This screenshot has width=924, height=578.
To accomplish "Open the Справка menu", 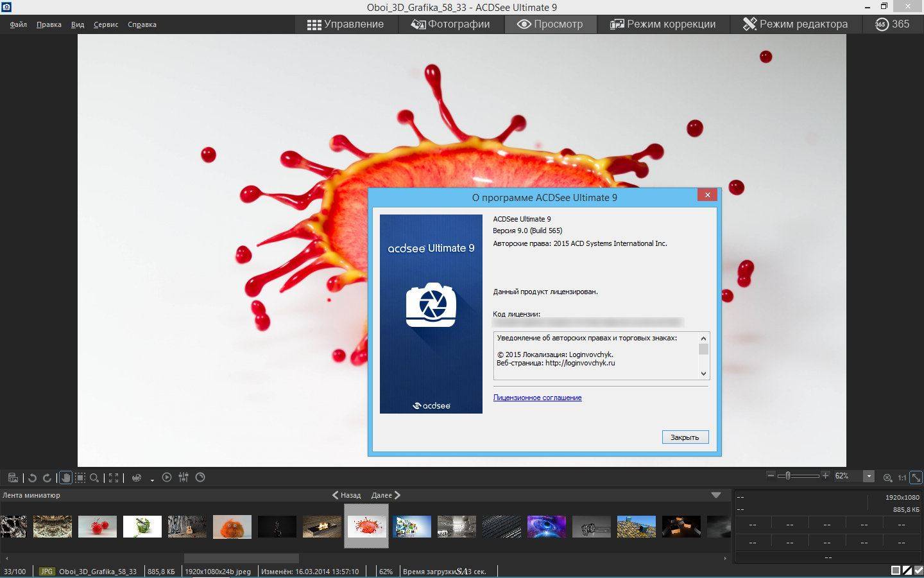I will click(x=142, y=24).
